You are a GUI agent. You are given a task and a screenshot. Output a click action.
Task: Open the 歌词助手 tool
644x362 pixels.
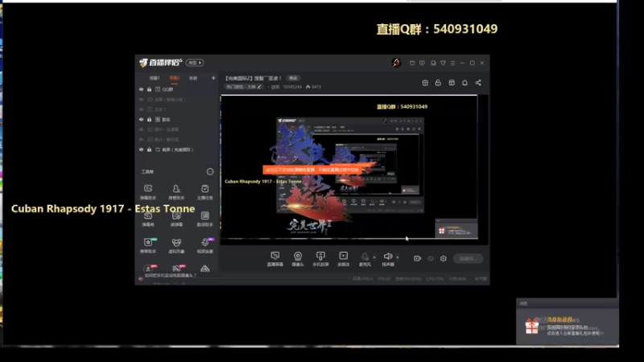coord(204,219)
